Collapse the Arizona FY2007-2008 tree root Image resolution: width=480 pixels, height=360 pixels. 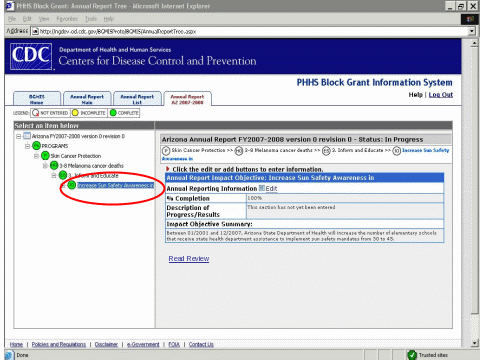point(19,136)
